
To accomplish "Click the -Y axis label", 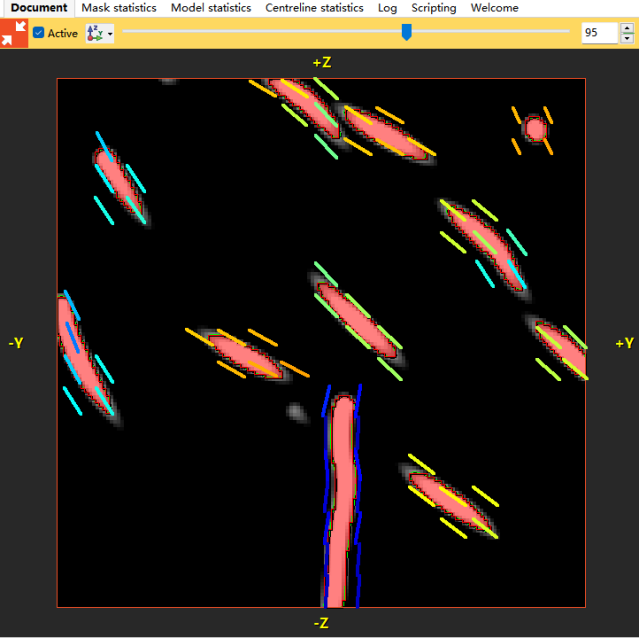I will (16, 342).
